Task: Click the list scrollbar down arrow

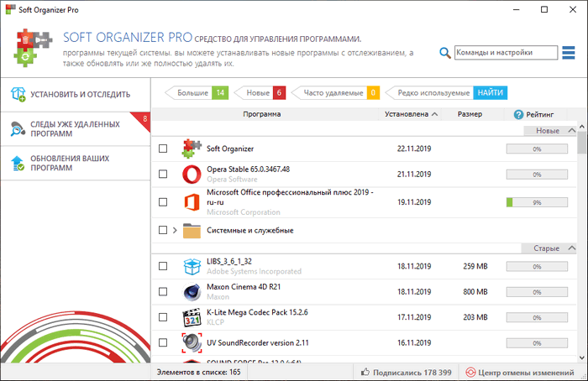Action: [581, 358]
